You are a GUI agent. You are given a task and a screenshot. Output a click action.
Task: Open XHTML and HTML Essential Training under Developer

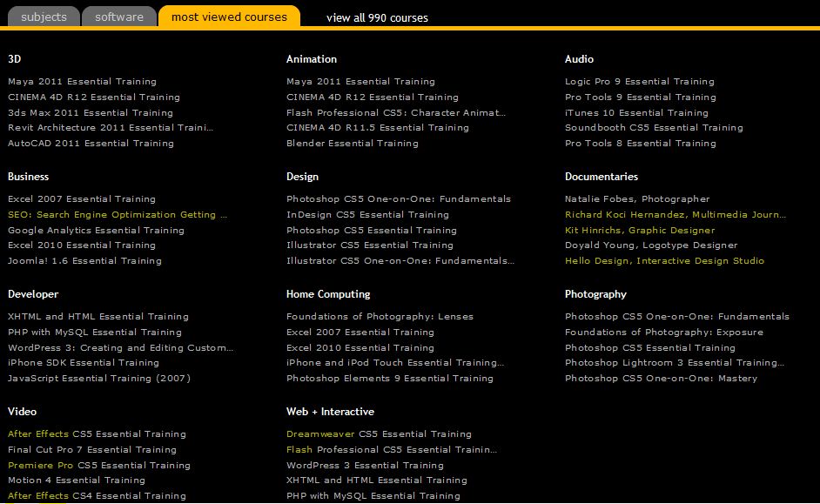click(x=98, y=317)
